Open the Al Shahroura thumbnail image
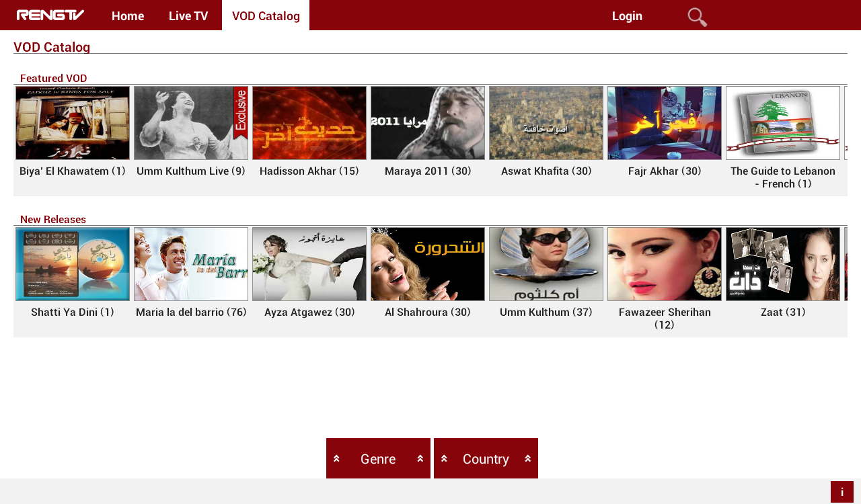The image size is (861, 504). [428, 264]
